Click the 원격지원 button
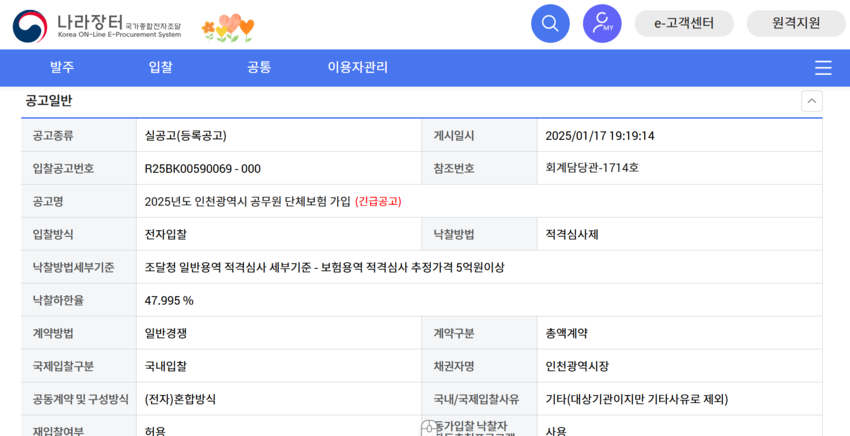This screenshot has height=436, width=850. click(795, 23)
